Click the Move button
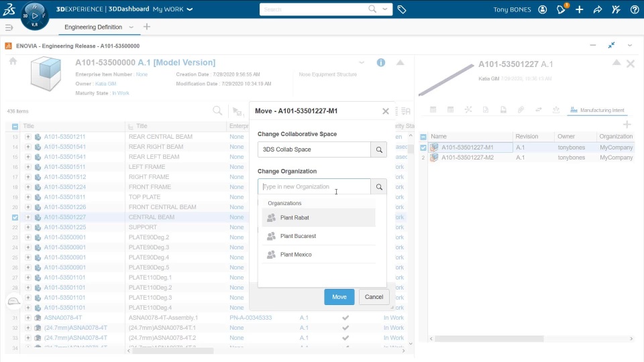The height and width of the screenshot is (362, 644). [339, 297]
